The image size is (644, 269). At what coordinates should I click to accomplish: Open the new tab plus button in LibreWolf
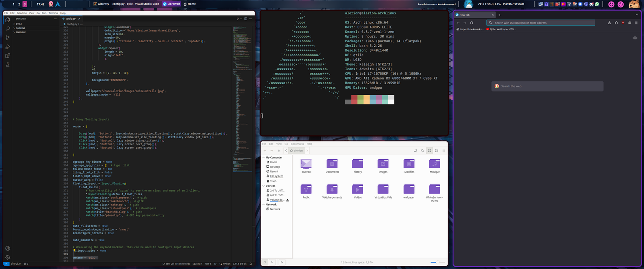tap(500, 15)
